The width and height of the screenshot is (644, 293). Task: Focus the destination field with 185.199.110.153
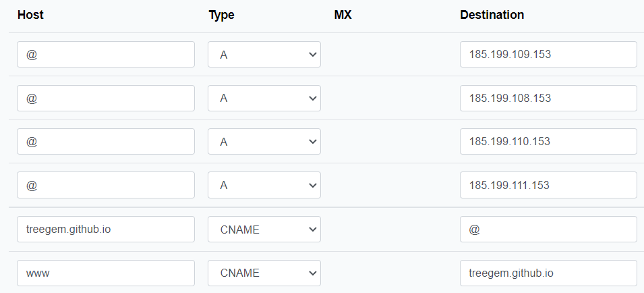coord(548,142)
